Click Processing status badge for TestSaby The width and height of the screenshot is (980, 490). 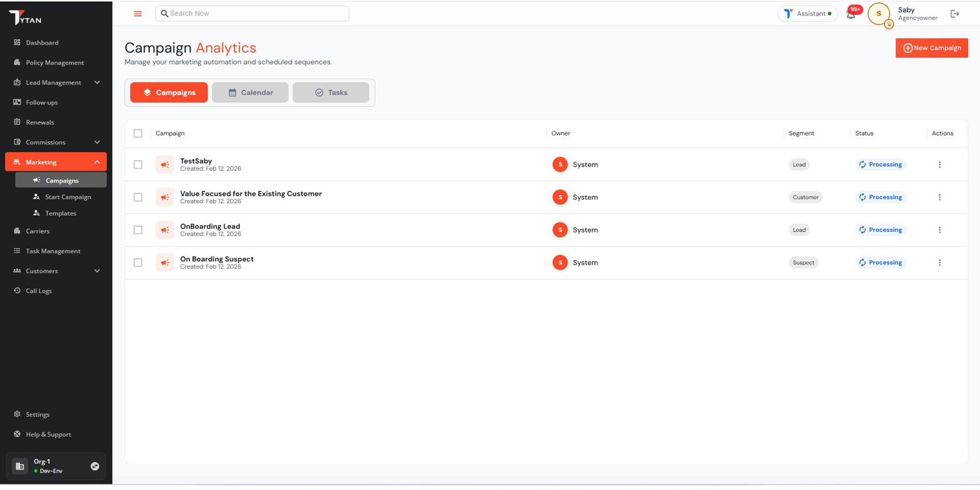pyautogui.click(x=881, y=164)
